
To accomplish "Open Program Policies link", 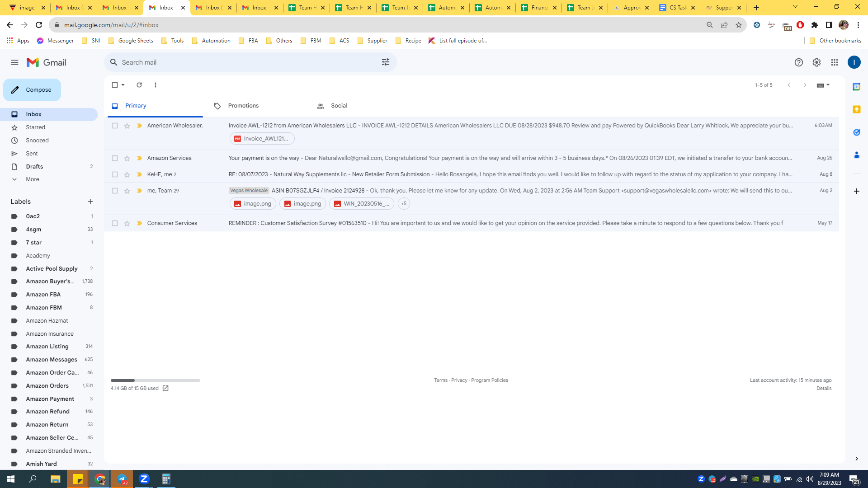I will point(490,380).
